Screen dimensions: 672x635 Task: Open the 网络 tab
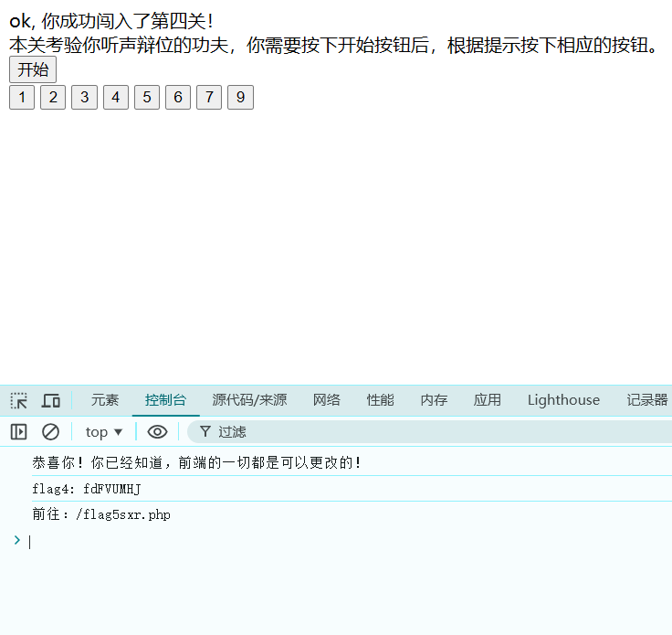pyautogui.click(x=327, y=400)
